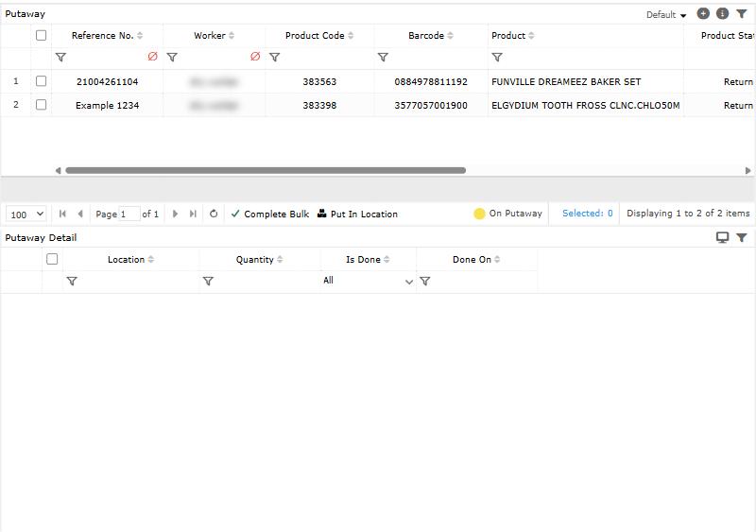Open Worker column filter funnel
The height and width of the screenshot is (532, 756).
(x=172, y=58)
